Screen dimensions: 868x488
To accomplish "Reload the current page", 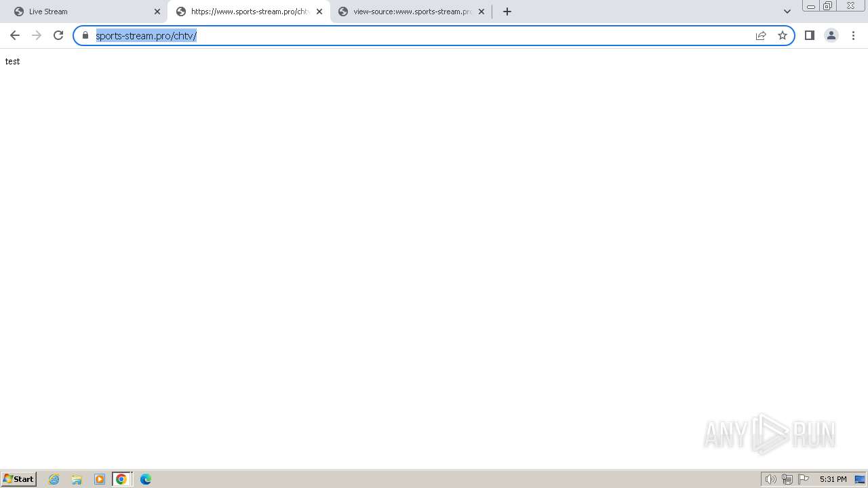I will click(58, 35).
